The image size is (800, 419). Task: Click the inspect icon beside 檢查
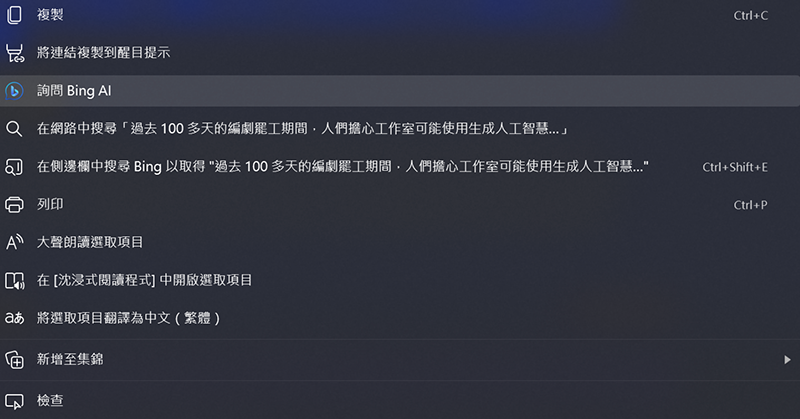pos(14,401)
